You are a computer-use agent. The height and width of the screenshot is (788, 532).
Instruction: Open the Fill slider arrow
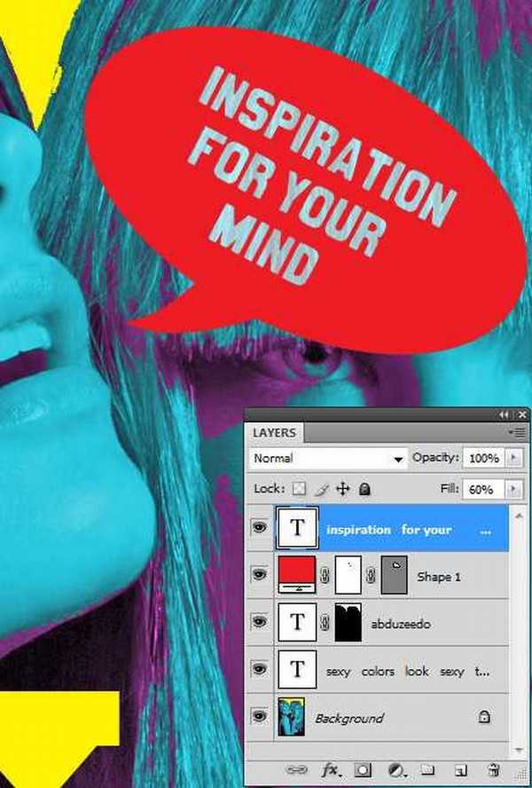coord(515,489)
